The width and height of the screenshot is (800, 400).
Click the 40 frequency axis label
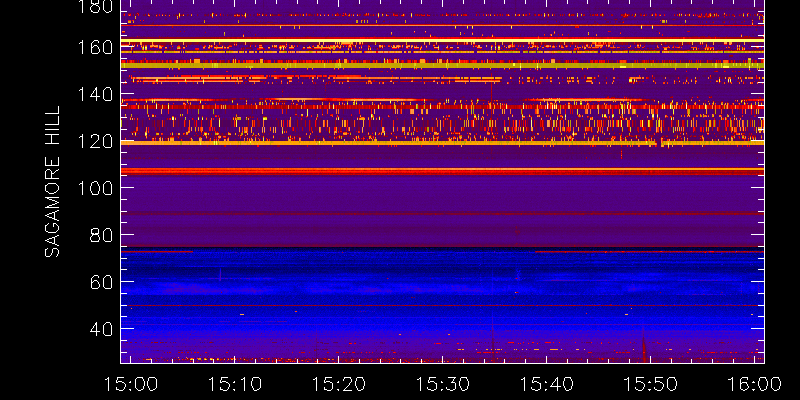(x=101, y=329)
